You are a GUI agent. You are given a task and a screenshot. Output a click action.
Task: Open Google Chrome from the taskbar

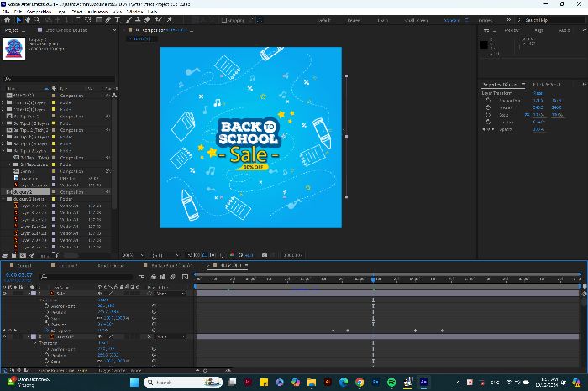pyautogui.click(x=360, y=383)
